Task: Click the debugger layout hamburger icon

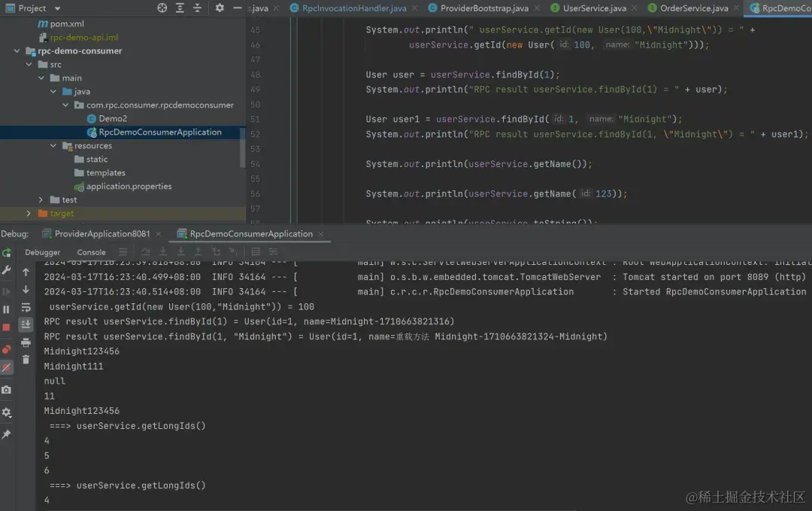Action: point(123,252)
